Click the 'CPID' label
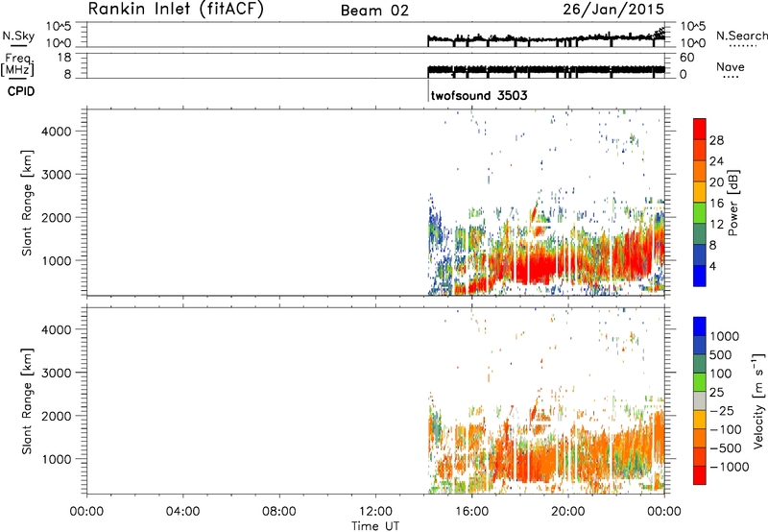768x532 pixels. point(21,91)
